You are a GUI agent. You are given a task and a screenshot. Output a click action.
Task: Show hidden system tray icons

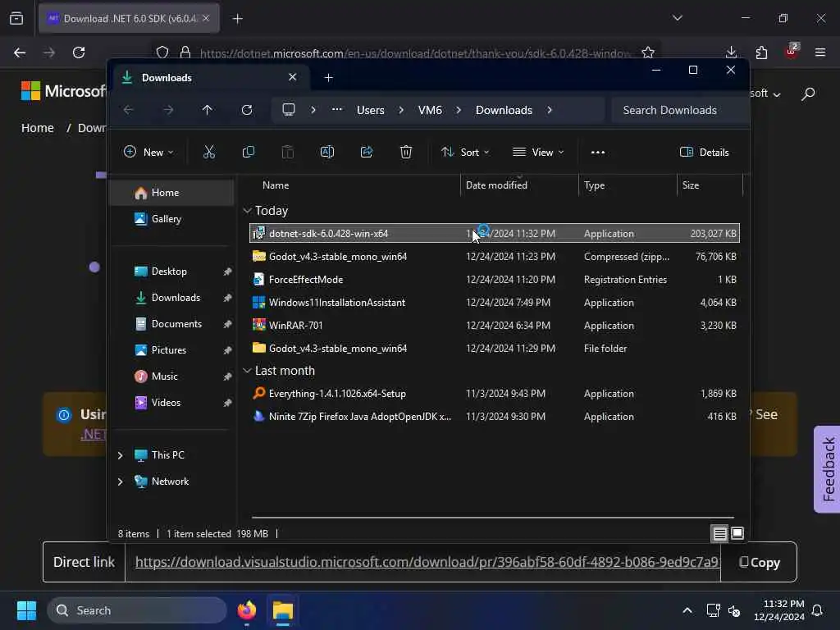687,610
